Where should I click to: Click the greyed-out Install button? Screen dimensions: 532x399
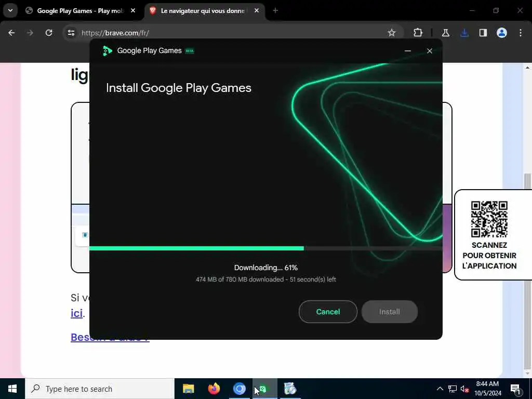(390, 312)
